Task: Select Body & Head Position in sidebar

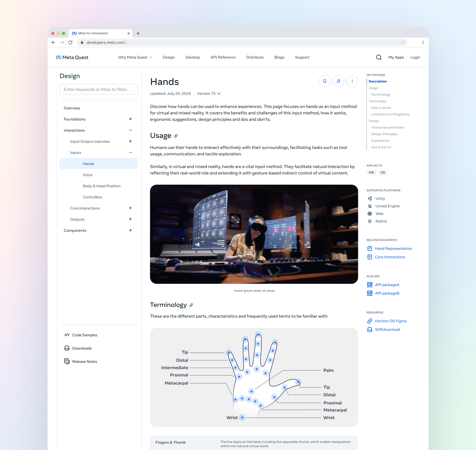Action: pos(102,186)
